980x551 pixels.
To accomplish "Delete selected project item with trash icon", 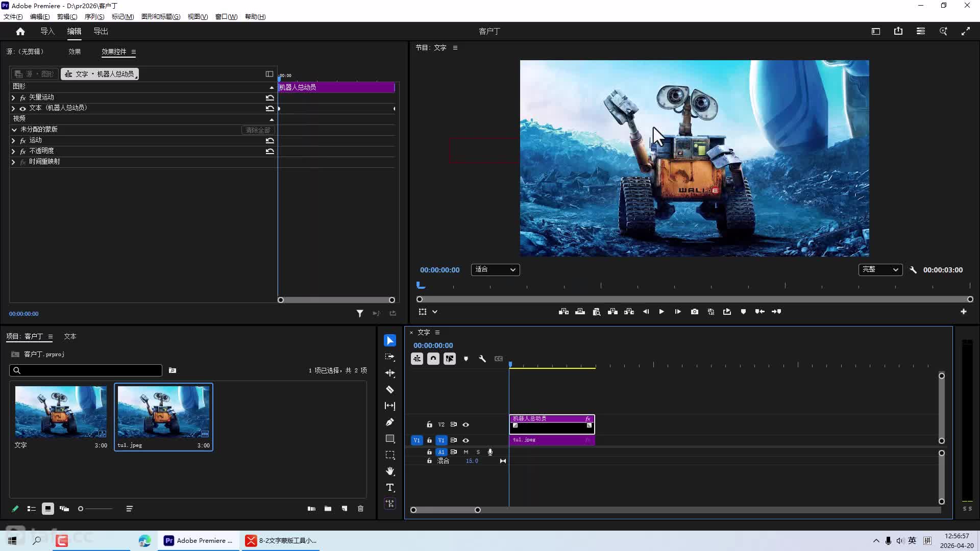I will tap(361, 509).
